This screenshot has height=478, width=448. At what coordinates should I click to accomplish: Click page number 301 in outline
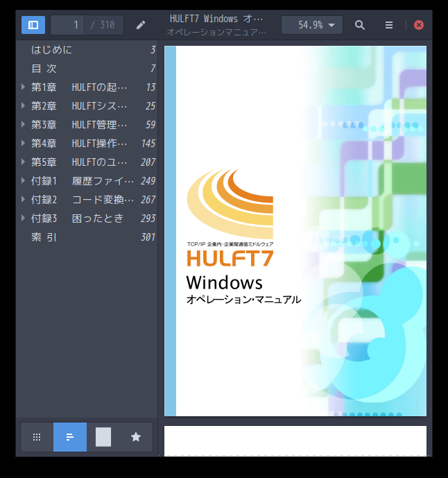click(148, 237)
